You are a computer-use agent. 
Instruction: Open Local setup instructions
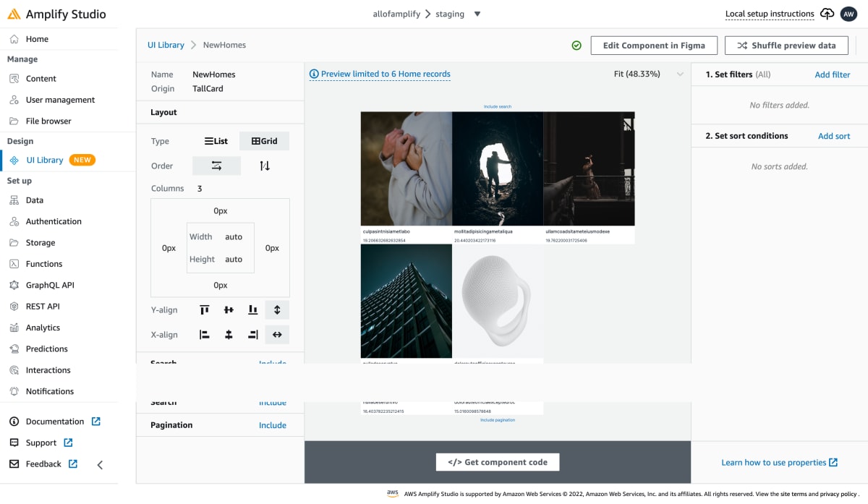pyautogui.click(x=770, y=14)
